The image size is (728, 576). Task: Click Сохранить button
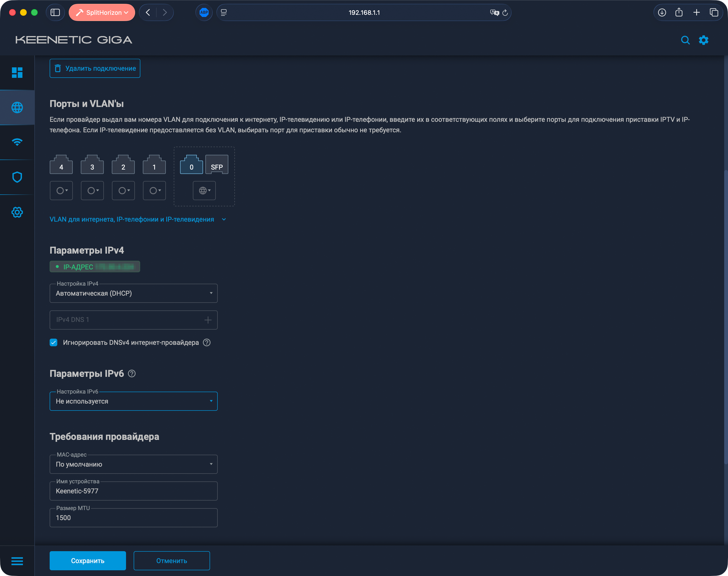pyautogui.click(x=88, y=560)
